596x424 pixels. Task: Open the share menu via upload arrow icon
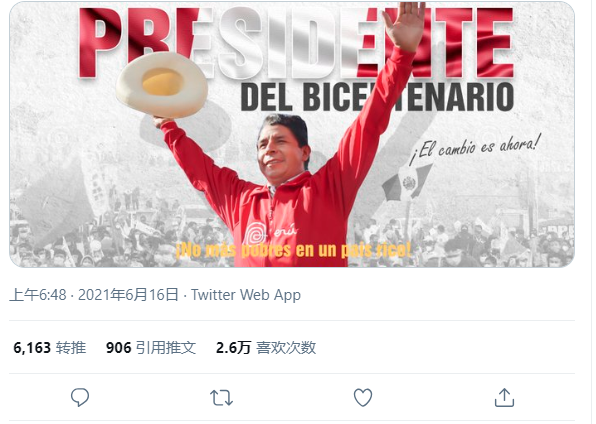[x=504, y=397]
